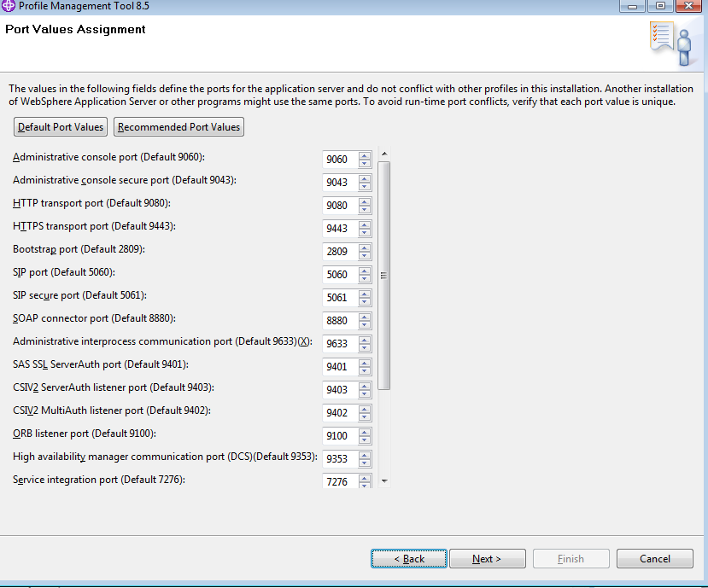The height and width of the screenshot is (588, 708).
Task: Click the Recommended Port Values button
Action: (178, 127)
